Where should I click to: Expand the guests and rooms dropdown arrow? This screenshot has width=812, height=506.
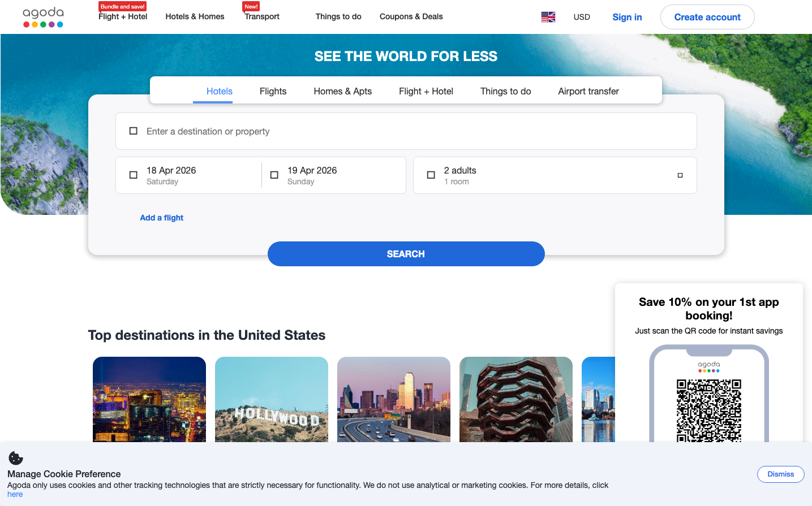680,175
